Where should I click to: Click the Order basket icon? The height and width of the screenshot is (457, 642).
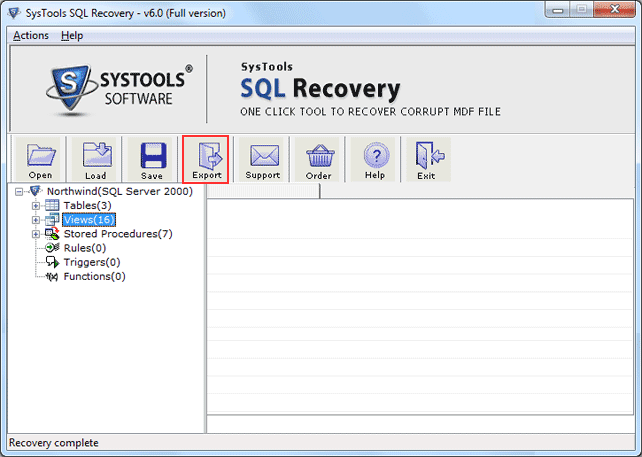[319, 160]
